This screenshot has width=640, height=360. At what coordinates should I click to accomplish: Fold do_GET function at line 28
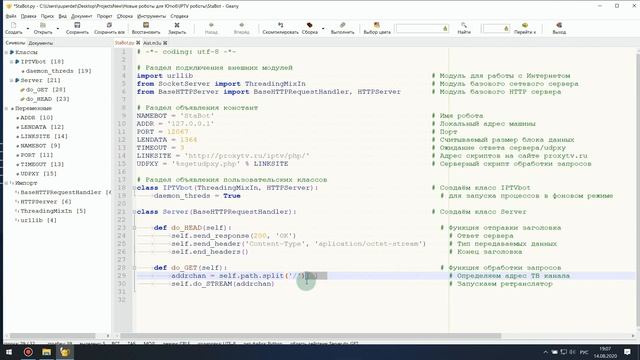[134, 268]
